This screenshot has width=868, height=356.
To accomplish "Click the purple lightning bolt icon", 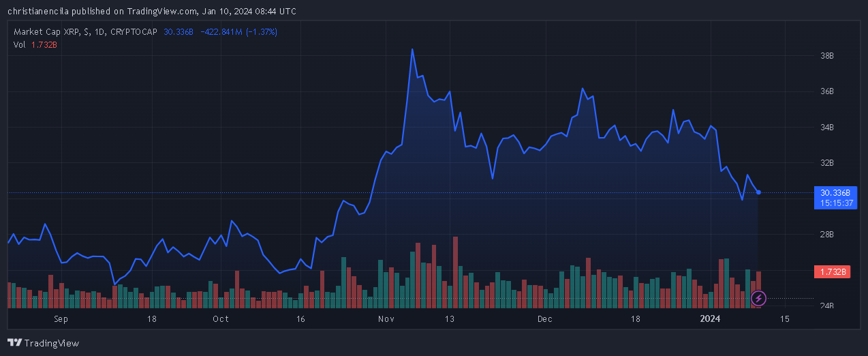I will point(759,298).
